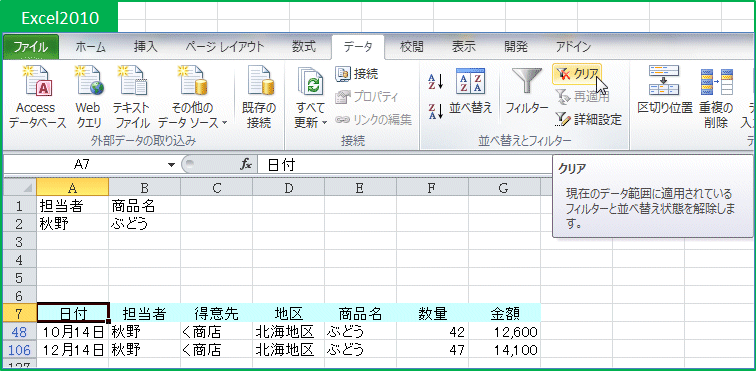Image resolution: width=756 pixels, height=371 pixels.
Task: Click header cell 地区 in row 7
Action: point(288,313)
